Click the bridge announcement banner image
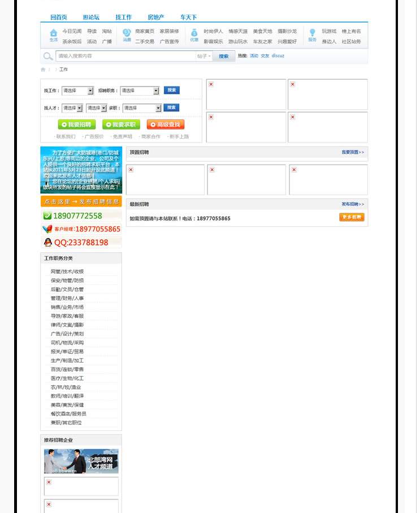The width and height of the screenshot is (420, 513). coord(81,170)
